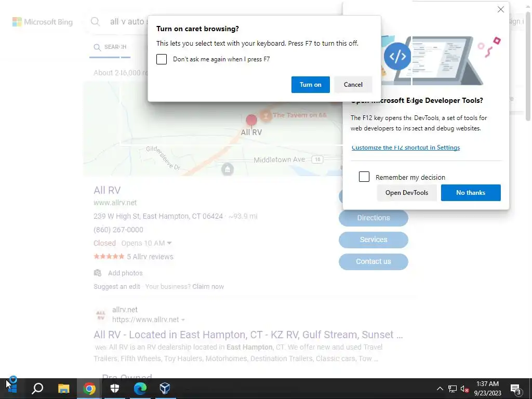Show hidden system tray icons
Image resolution: width=532 pixels, height=399 pixels.
coord(440,389)
